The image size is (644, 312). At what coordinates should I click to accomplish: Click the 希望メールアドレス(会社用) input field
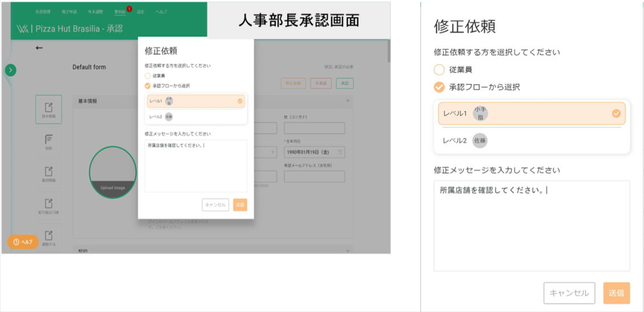click(315, 176)
